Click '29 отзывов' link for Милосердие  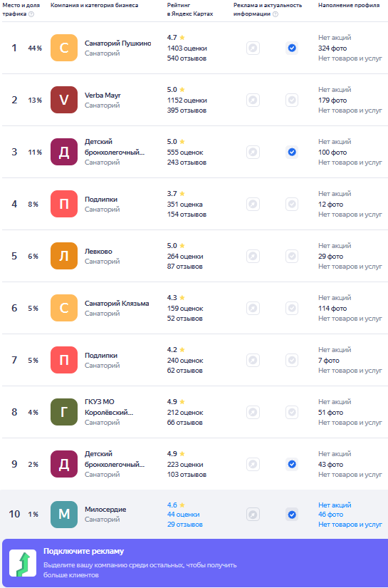[x=185, y=525]
